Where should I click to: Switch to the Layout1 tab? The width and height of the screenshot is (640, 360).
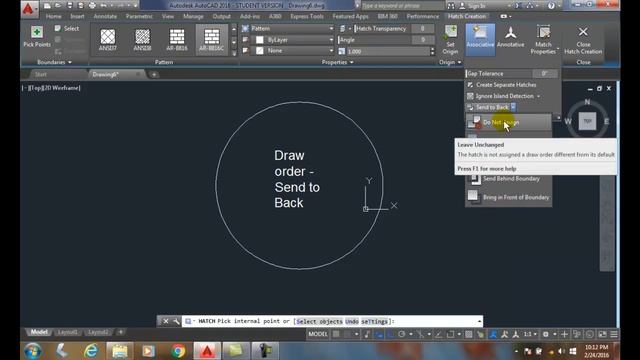(x=67, y=332)
